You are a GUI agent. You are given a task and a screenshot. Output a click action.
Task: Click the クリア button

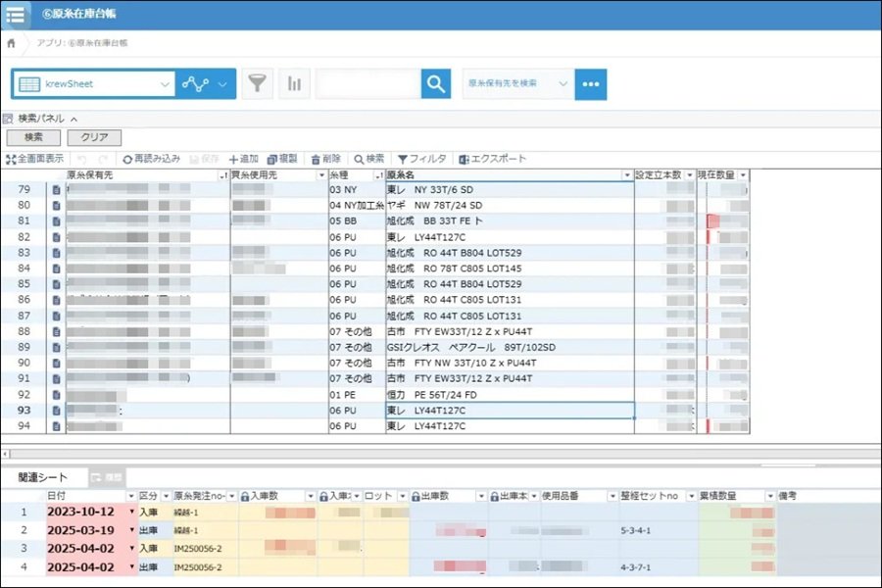94,137
